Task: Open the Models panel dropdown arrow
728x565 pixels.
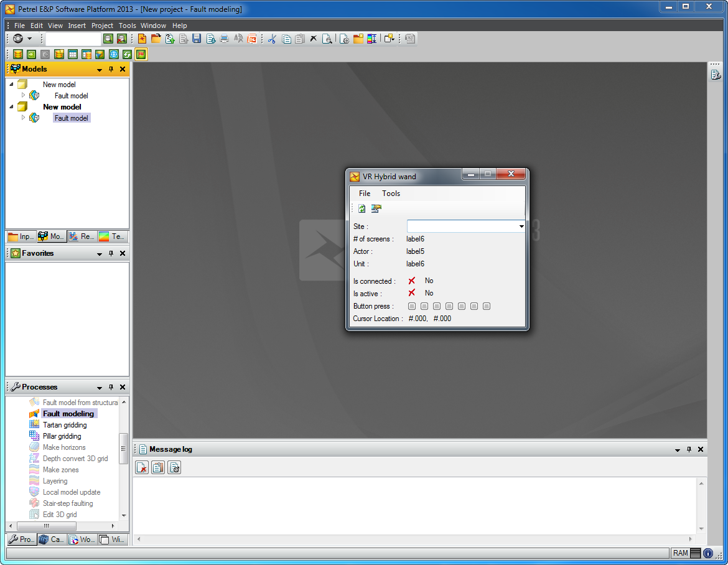Action: 100,70
